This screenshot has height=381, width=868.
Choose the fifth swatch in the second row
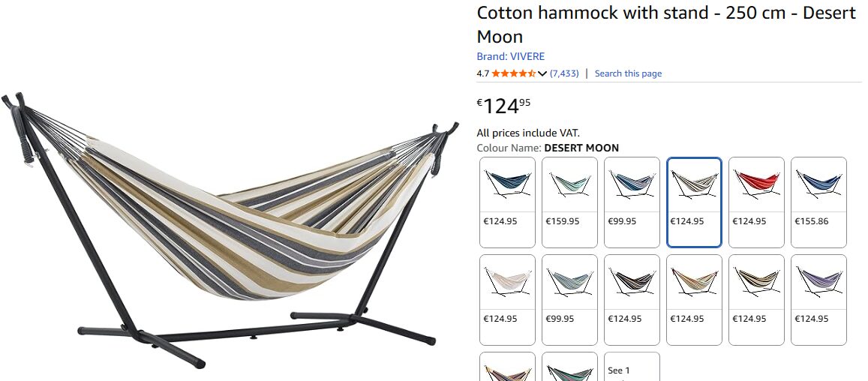tap(756, 299)
